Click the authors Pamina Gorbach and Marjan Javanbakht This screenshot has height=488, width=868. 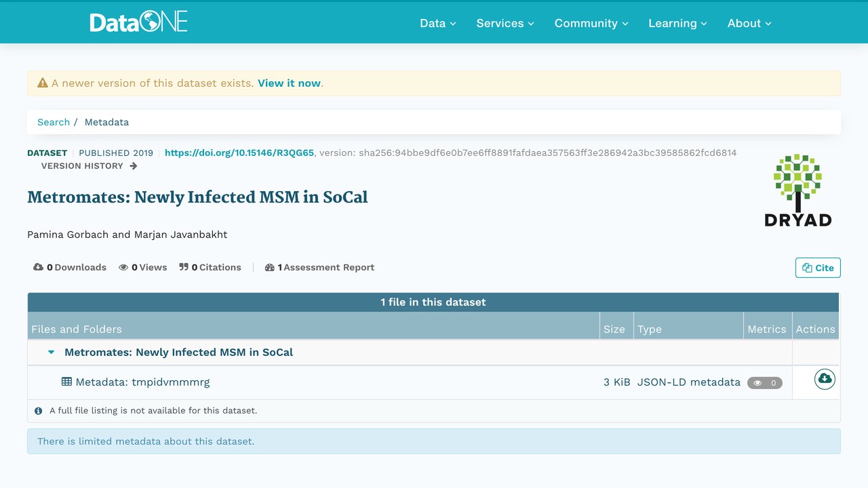click(x=127, y=235)
